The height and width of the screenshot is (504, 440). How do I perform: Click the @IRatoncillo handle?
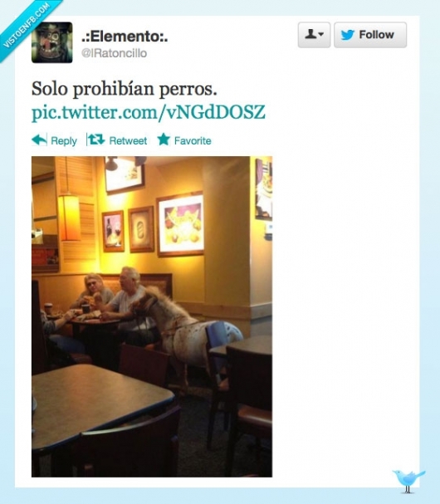[114, 53]
